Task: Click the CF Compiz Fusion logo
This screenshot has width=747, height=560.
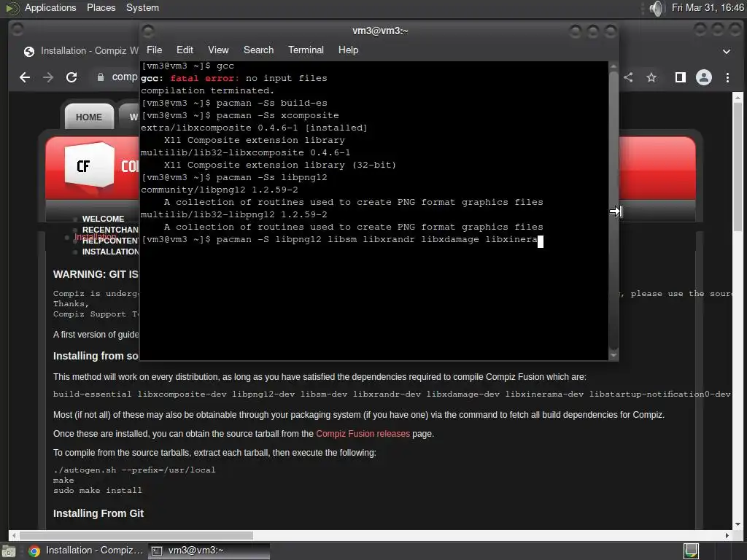Action: coord(90,164)
